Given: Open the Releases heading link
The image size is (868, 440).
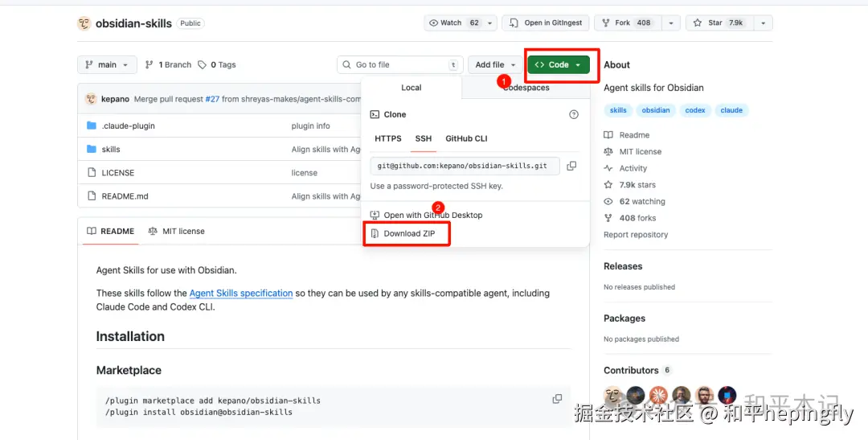Looking at the screenshot, I should click(x=624, y=266).
